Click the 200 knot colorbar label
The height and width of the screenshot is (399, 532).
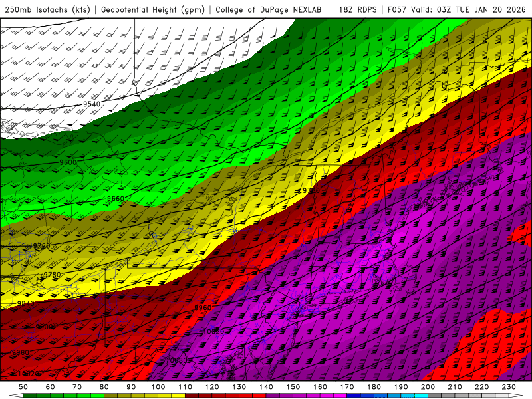[x=428, y=387]
